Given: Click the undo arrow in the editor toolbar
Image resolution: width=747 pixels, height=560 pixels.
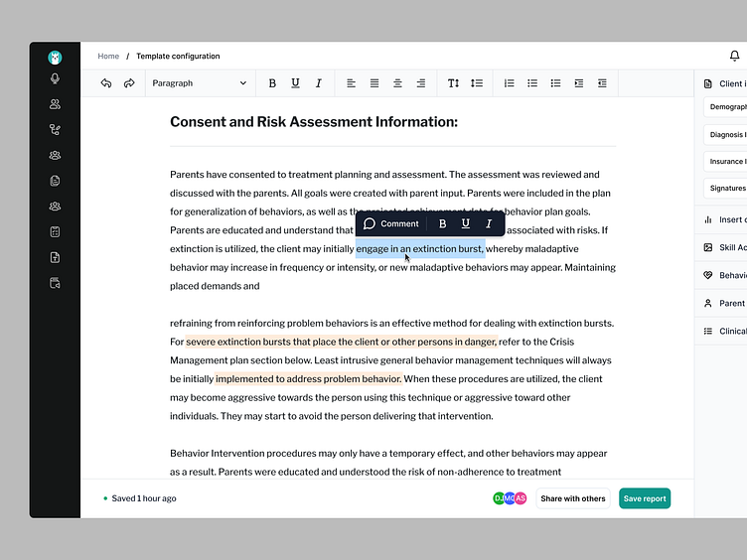Looking at the screenshot, I should (106, 83).
